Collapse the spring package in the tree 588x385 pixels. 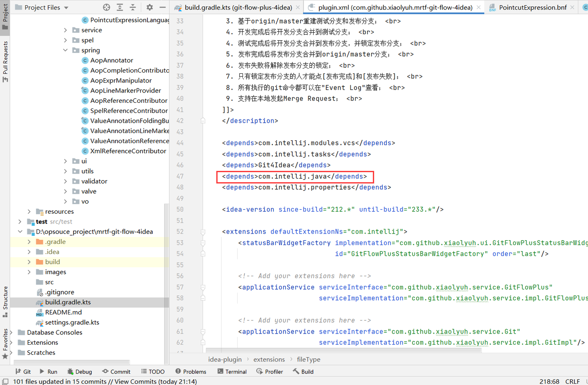pyautogui.click(x=65, y=50)
